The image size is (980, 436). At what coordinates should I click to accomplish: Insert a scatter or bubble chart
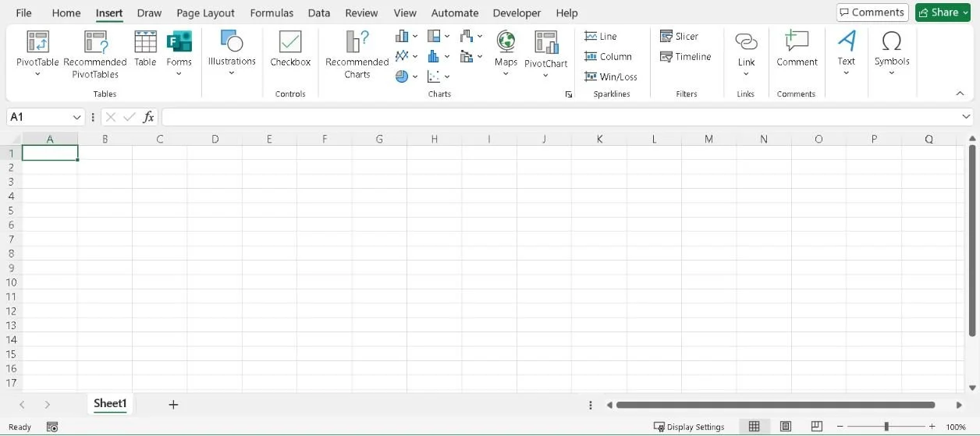[x=435, y=76]
